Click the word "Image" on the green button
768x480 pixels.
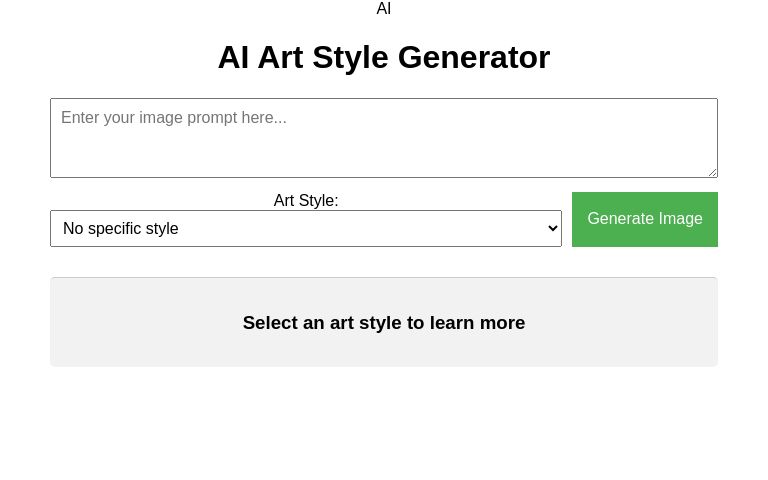pyautogui.click(x=680, y=219)
